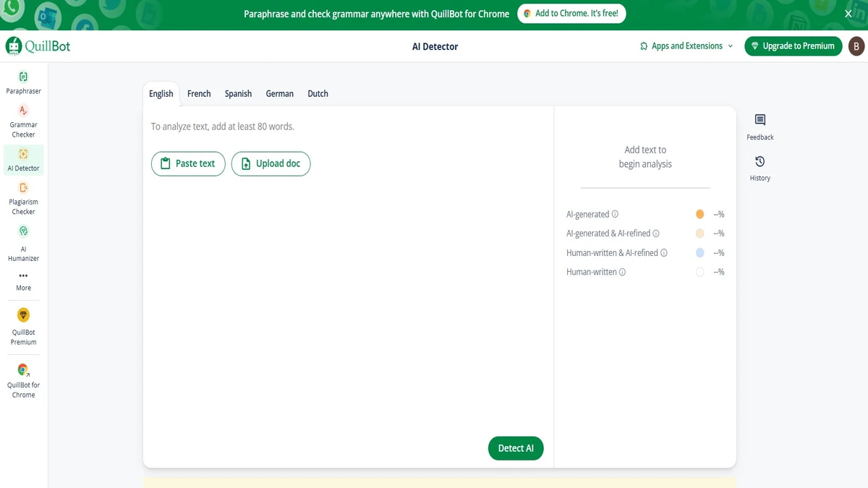Click the orange AI-generated legend dot
This screenshot has width=868, height=488.
(x=699, y=214)
